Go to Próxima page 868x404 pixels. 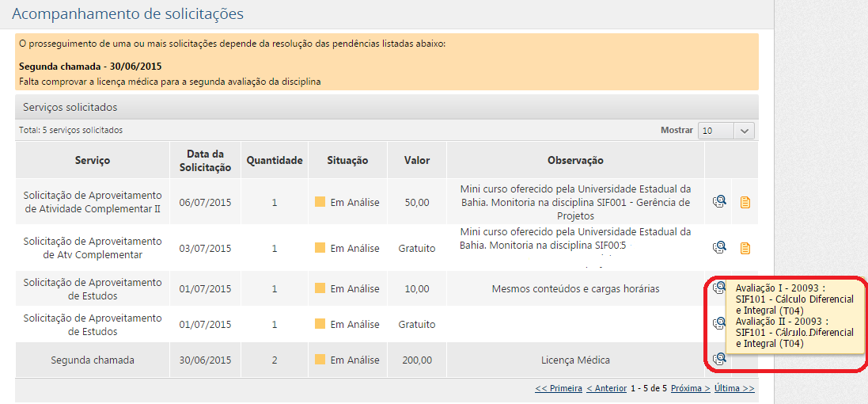691,388
